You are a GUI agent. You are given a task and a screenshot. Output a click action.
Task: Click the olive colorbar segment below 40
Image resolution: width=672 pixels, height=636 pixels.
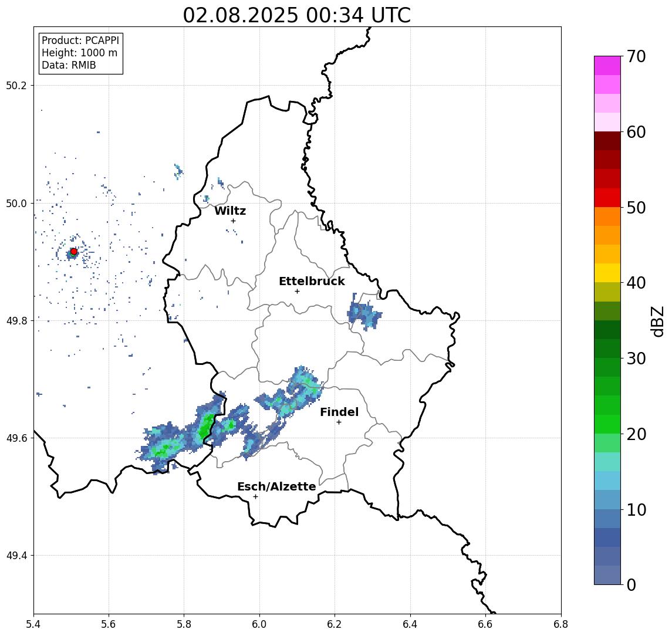coord(607,292)
